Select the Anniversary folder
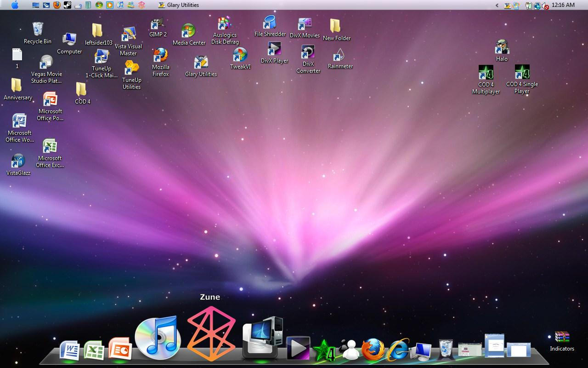Viewport: 588px width, 368px height. tap(17, 89)
